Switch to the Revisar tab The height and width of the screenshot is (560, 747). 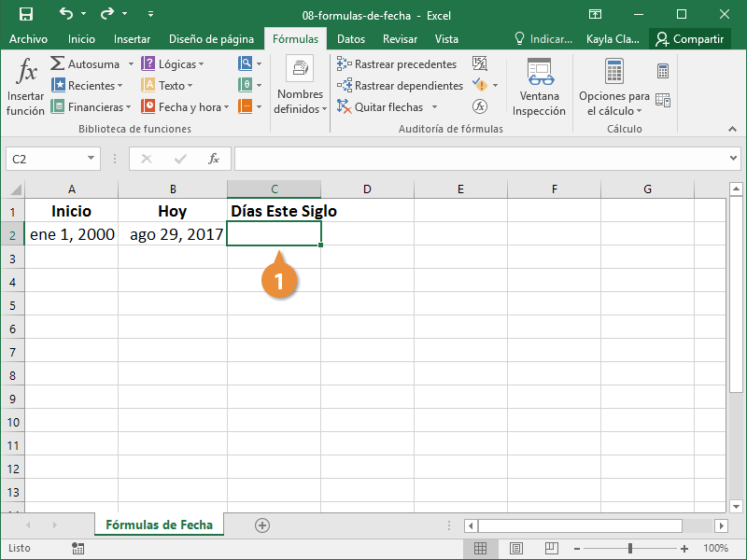[x=400, y=39]
